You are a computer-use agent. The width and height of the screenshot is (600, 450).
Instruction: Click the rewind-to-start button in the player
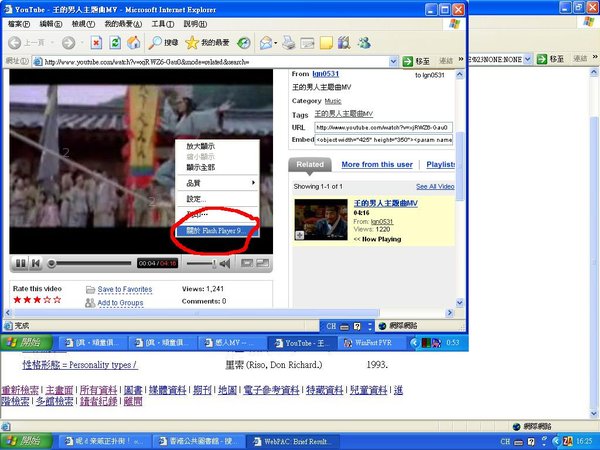36,263
